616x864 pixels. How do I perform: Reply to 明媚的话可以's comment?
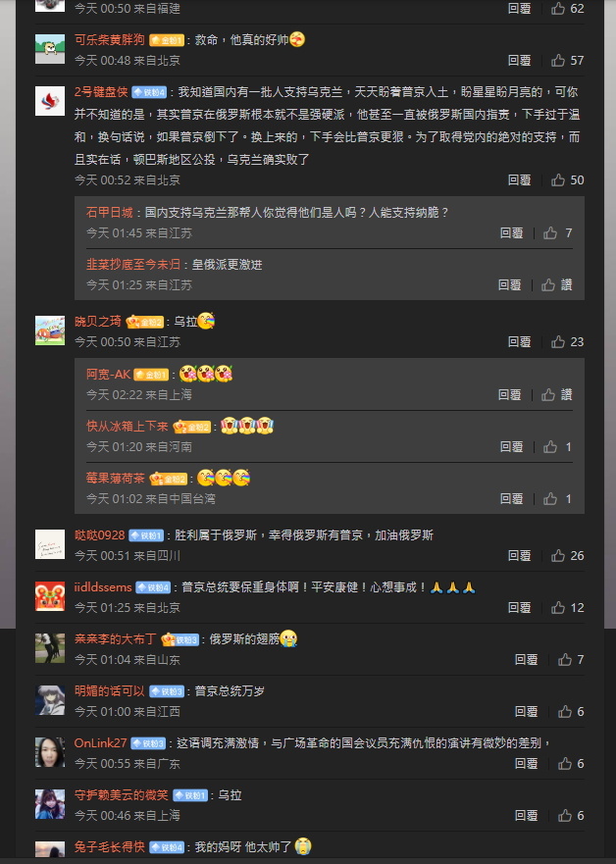click(526, 711)
